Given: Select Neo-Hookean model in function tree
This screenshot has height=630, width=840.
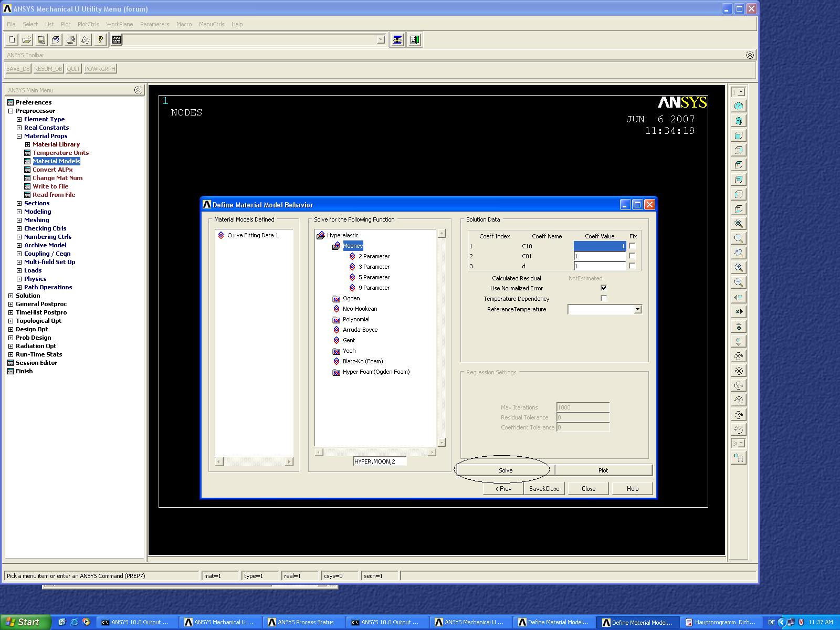Looking at the screenshot, I should click(x=360, y=309).
